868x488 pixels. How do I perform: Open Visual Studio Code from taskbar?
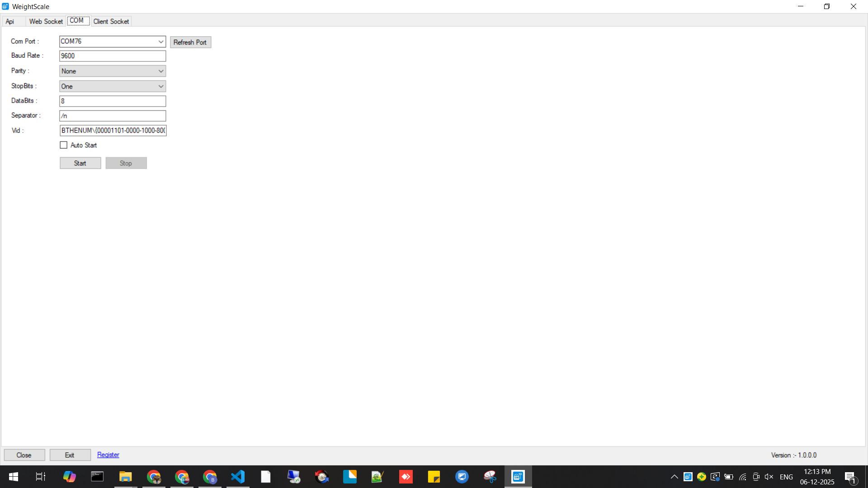pos(238,477)
